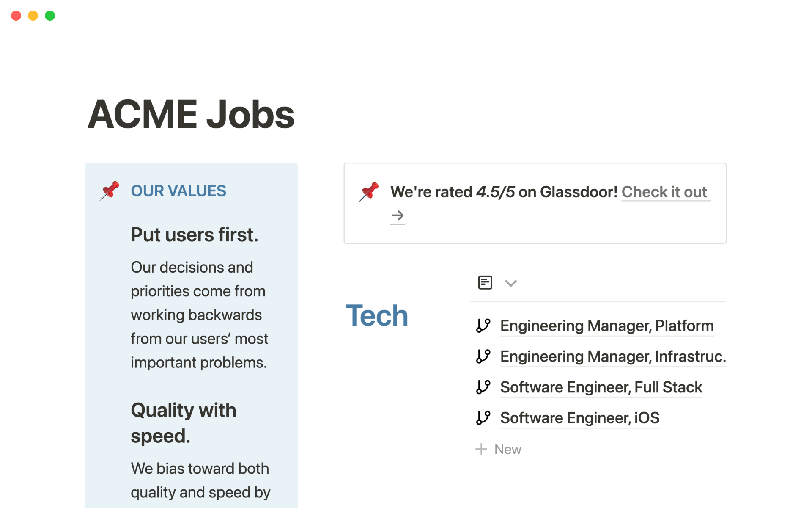Open Engineering Manager, Infrastructure listing
The width and height of the screenshot is (812, 508).
point(612,357)
